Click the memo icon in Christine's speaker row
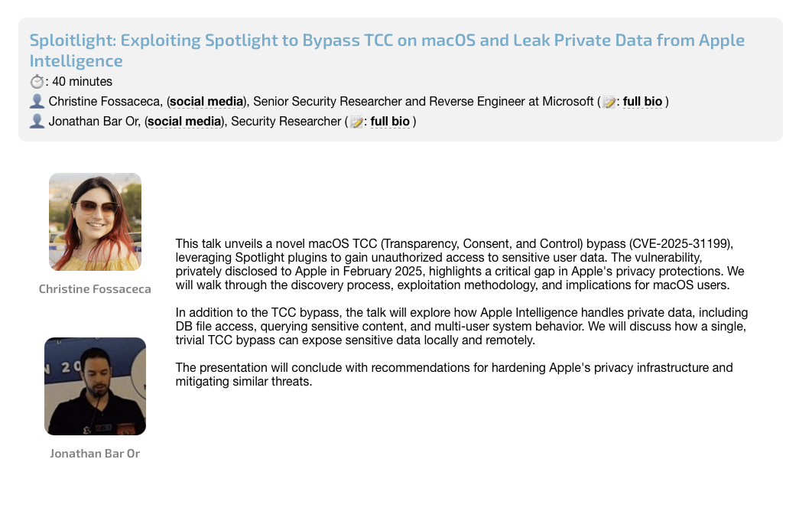The height and width of the screenshot is (508, 812). (x=609, y=102)
